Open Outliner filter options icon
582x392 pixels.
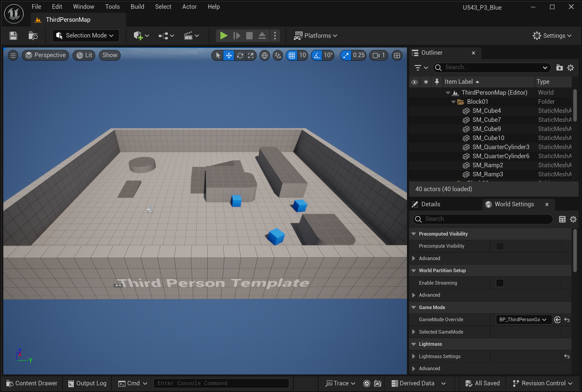pos(421,68)
